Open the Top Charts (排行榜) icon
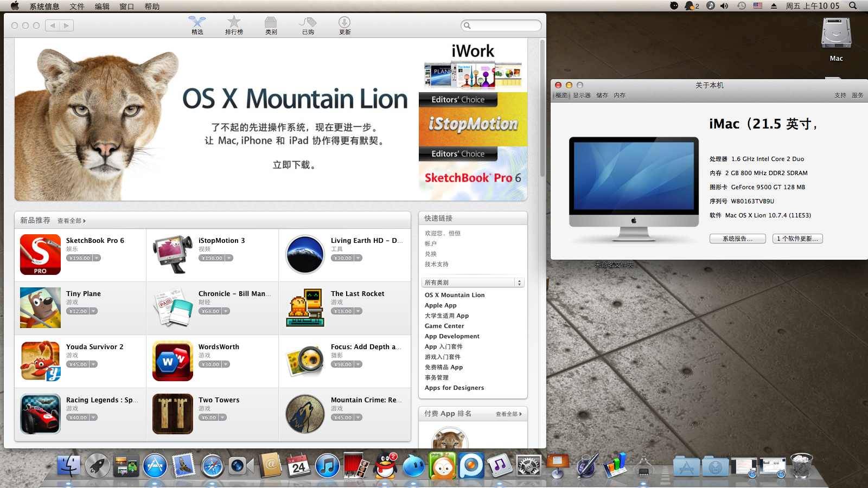868x488 pixels. click(234, 25)
